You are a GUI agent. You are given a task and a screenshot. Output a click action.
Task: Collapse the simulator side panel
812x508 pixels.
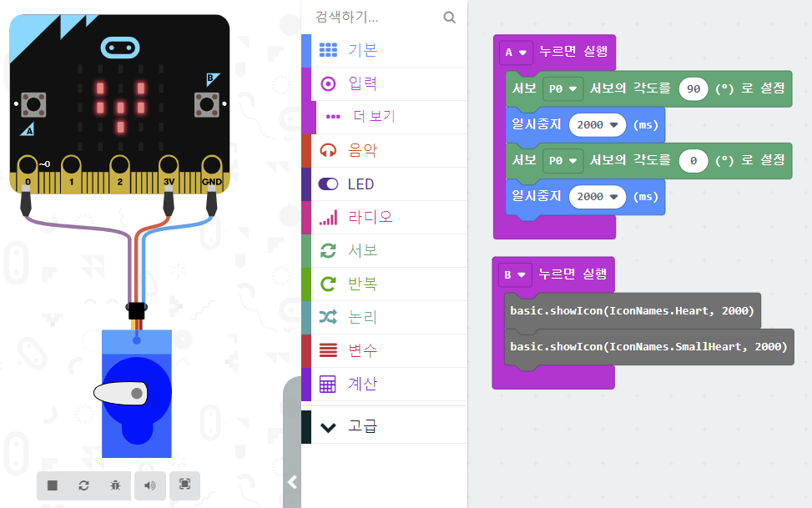[292, 482]
